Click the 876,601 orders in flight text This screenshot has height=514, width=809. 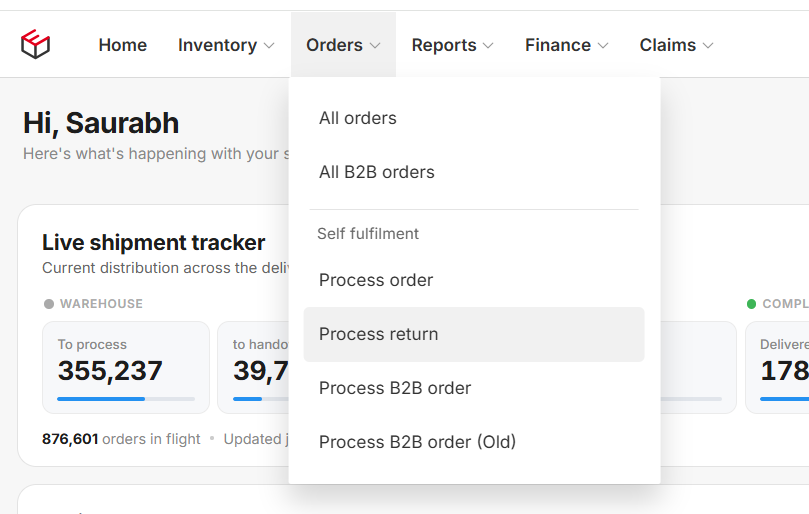pyautogui.click(x=121, y=439)
